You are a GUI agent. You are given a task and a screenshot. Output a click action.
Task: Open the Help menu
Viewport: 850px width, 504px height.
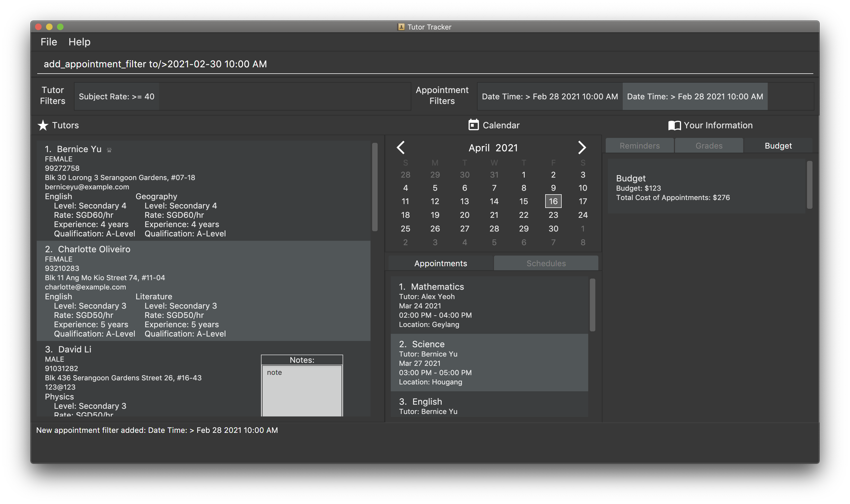coord(79,42)
